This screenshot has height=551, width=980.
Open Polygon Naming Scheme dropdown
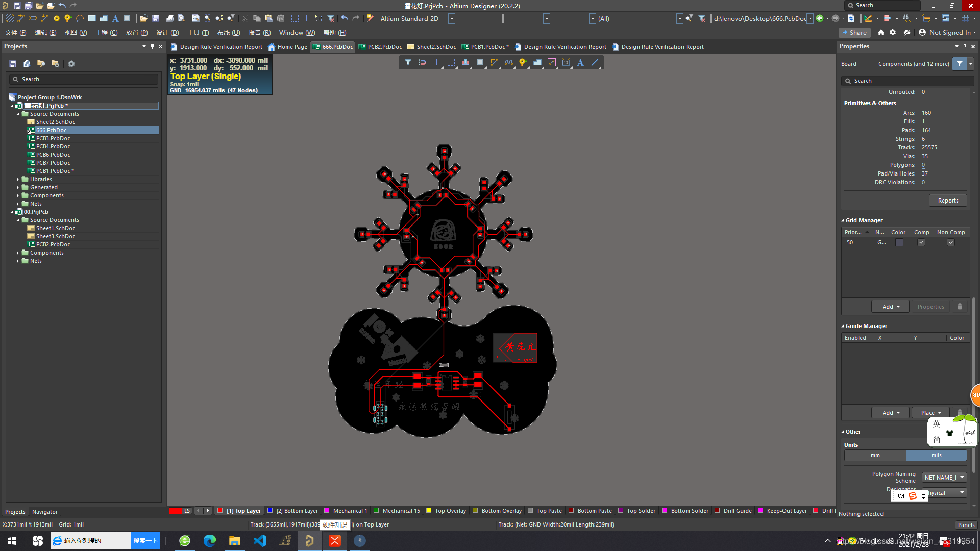[x=944, y=478]
